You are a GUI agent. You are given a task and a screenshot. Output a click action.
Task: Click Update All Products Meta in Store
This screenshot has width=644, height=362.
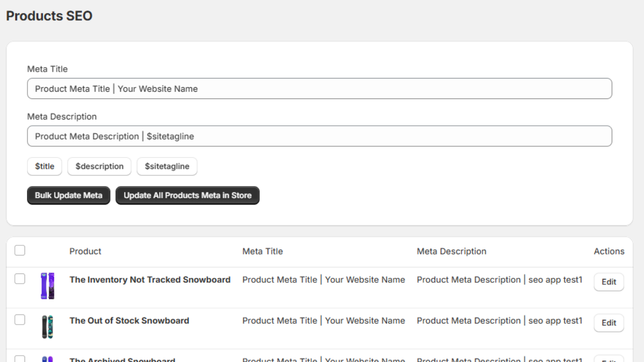click(x=187, y=195)
